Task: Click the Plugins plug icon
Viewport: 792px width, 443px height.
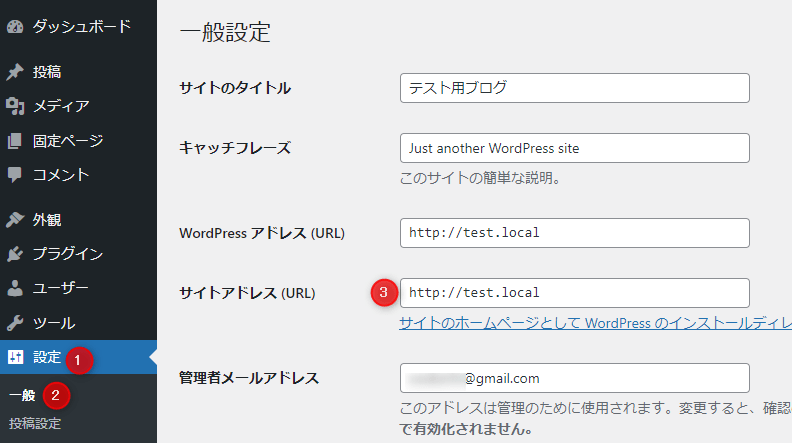Action: pyautogui.click(x=15, y=254)
